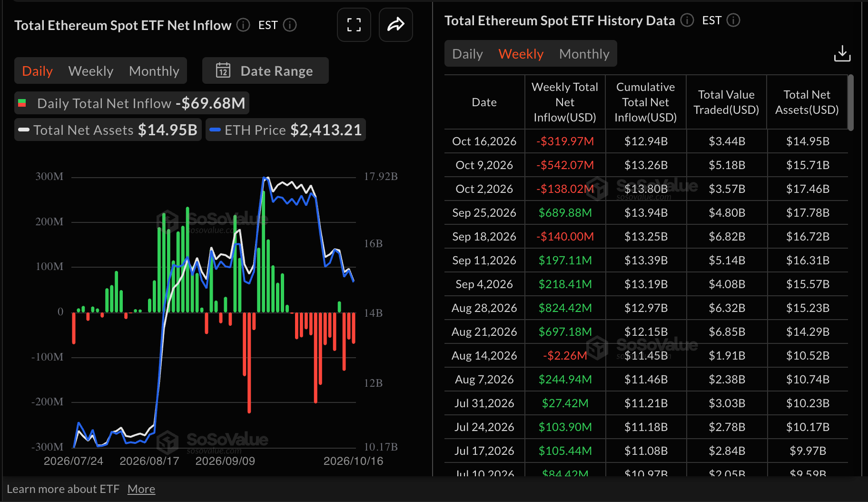Open info icon beside History Data title
Viewport: 868px width, 502px height.
click(687, 20)
